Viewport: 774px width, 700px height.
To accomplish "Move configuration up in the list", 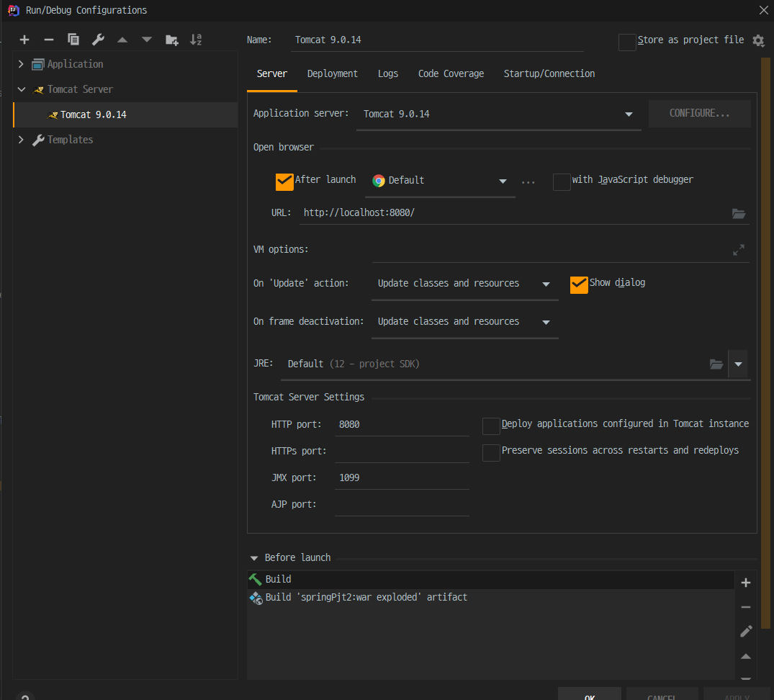I will coord(122,40).
